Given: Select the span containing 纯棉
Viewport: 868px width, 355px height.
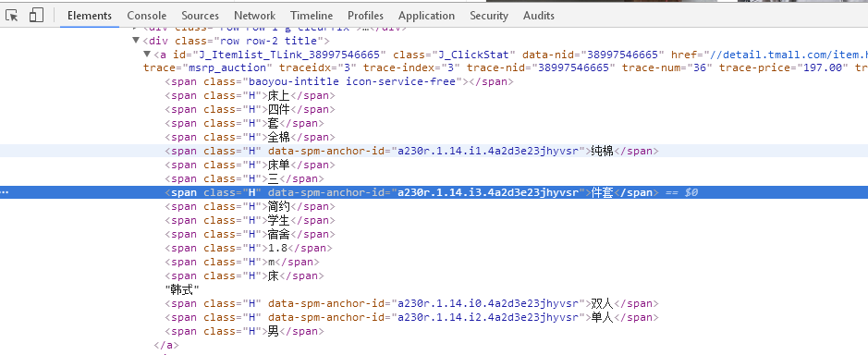Looking at the screenshot, I should (412, 152).
